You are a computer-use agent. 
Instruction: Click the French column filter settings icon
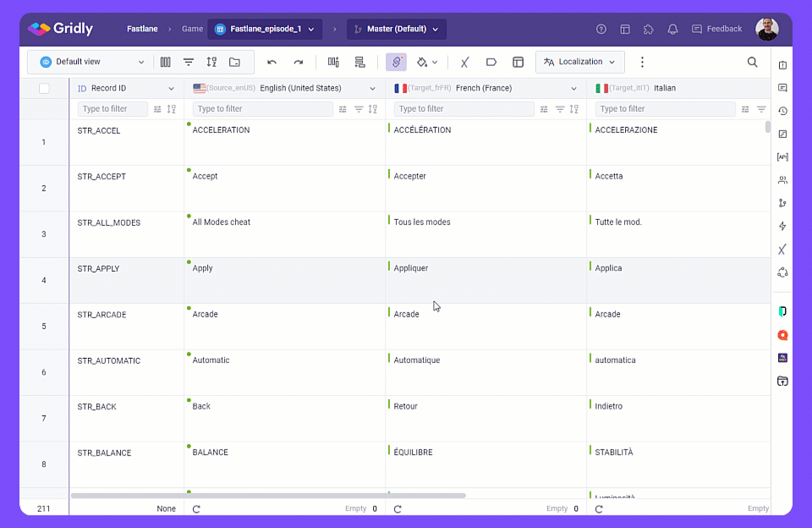coord(544,109)
